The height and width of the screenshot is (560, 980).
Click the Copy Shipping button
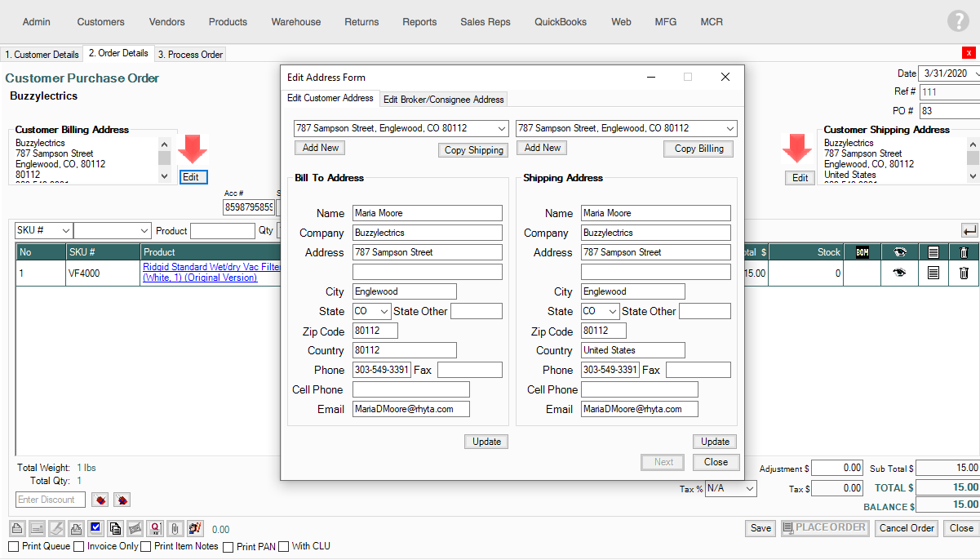473,149
